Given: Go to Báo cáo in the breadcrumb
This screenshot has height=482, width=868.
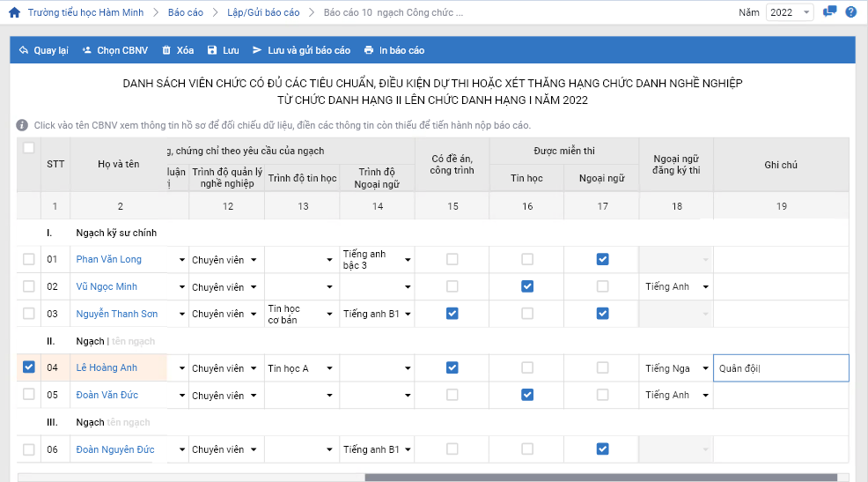Looking at the screenshot, I should click(185, 13).
